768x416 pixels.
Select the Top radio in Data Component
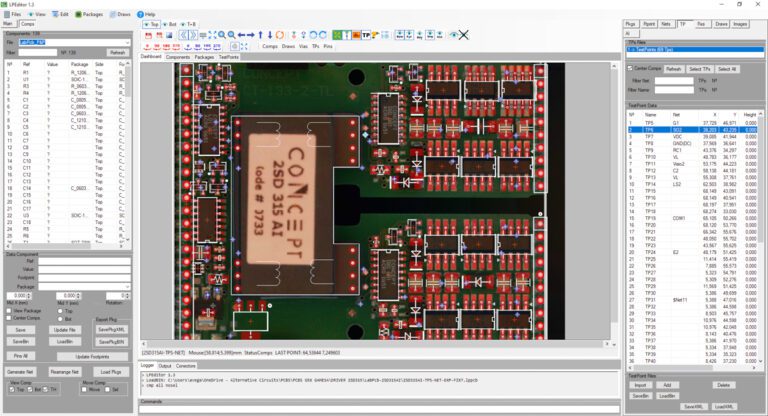(60, 311)
